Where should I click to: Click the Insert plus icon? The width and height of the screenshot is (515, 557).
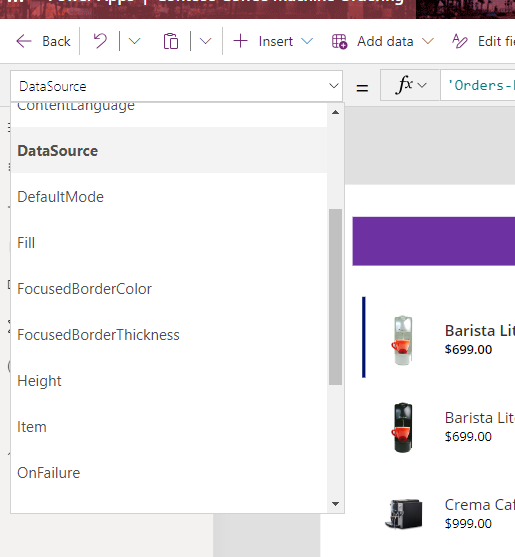pyautogui.click(x=240, y=41)
